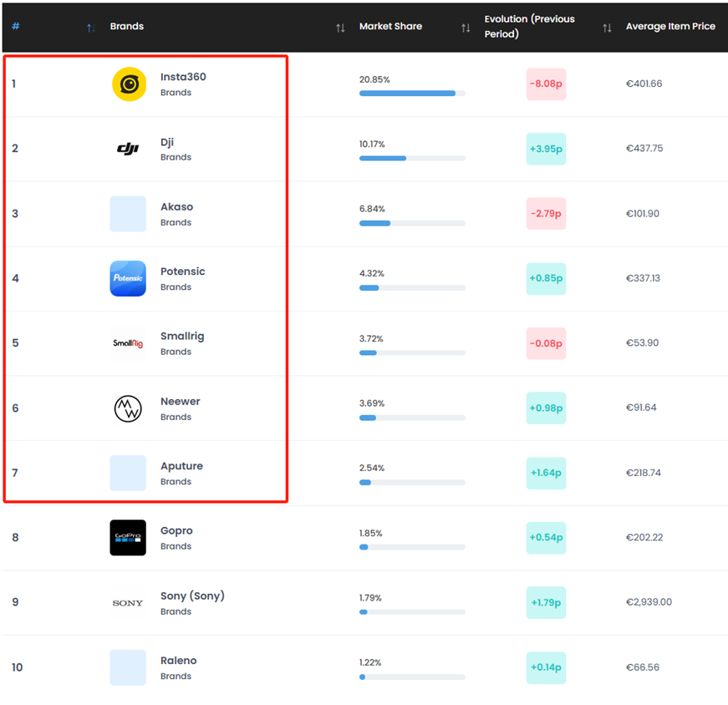The image size is (728, 705).
Task: Click the DJI brand logo icon
Action: point(128,149)
